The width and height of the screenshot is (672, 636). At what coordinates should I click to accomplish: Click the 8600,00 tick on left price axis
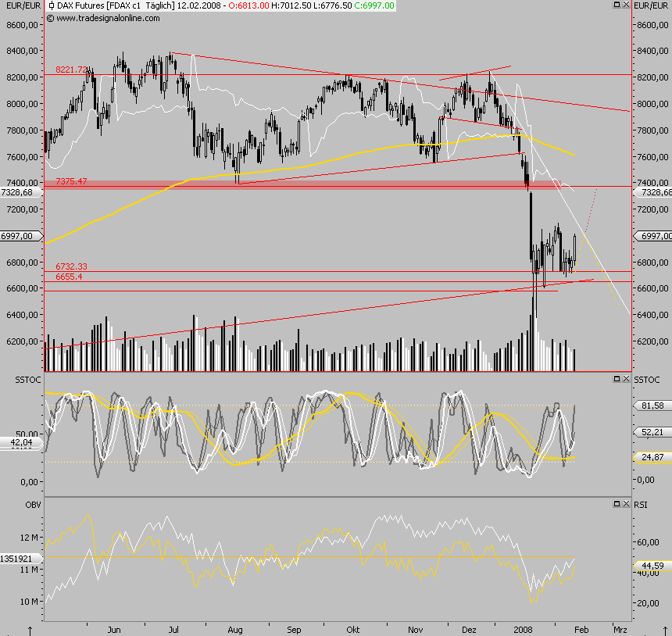23,25
